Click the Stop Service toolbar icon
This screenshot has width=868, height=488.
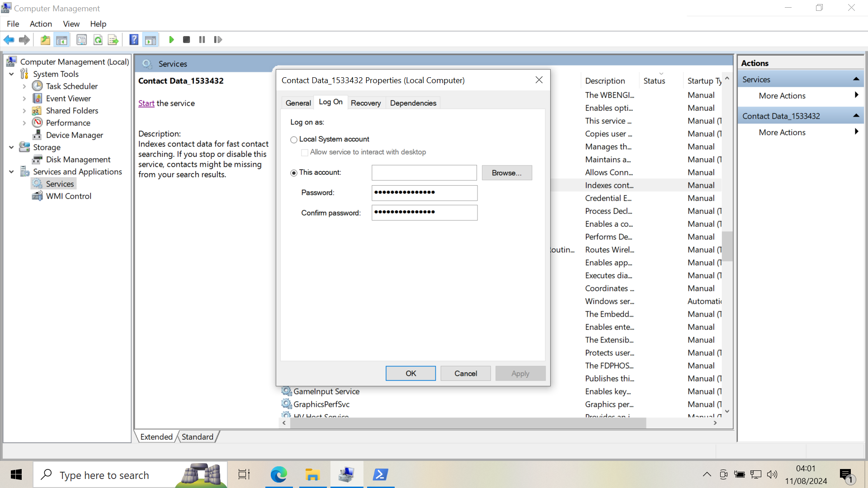click(x=186, y=40)
